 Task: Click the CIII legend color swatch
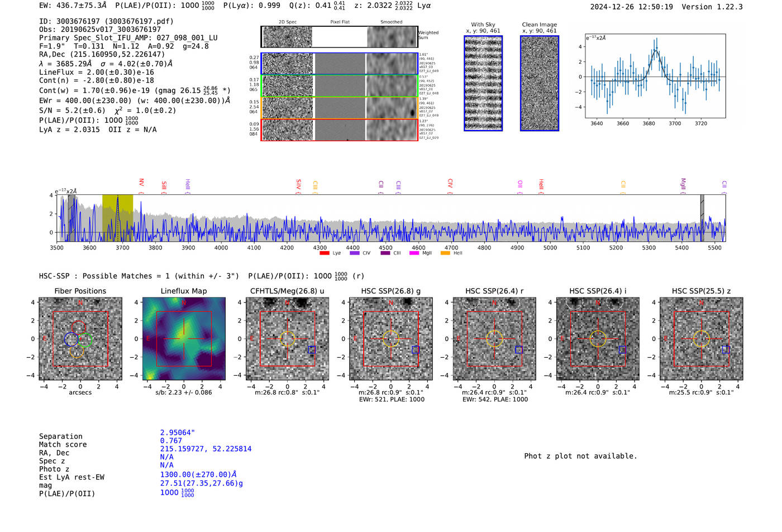tap(385, 253)
